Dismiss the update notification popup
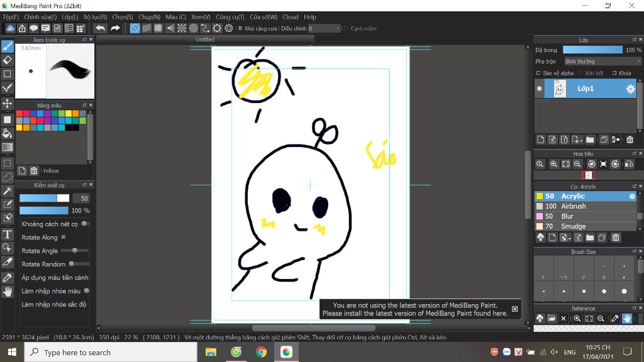This screenshot has height=362, width=644. (x=514, y=309)
